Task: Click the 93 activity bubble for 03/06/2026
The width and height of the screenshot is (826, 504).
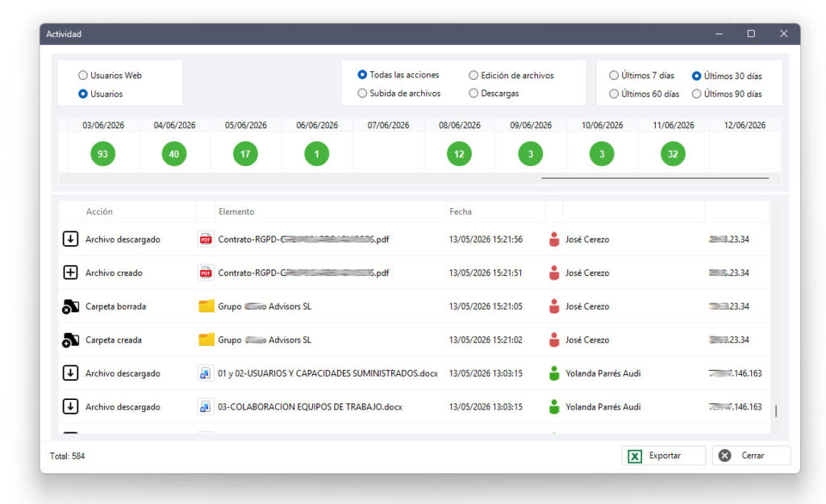Action: coord(102,154)
